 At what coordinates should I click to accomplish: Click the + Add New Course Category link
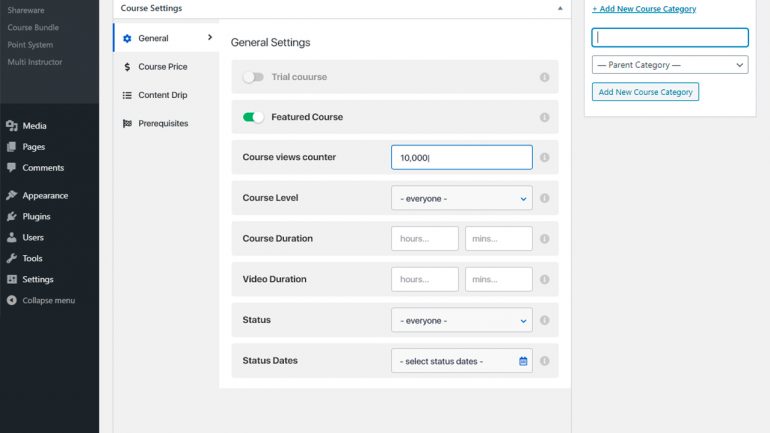tap(644, 9)
